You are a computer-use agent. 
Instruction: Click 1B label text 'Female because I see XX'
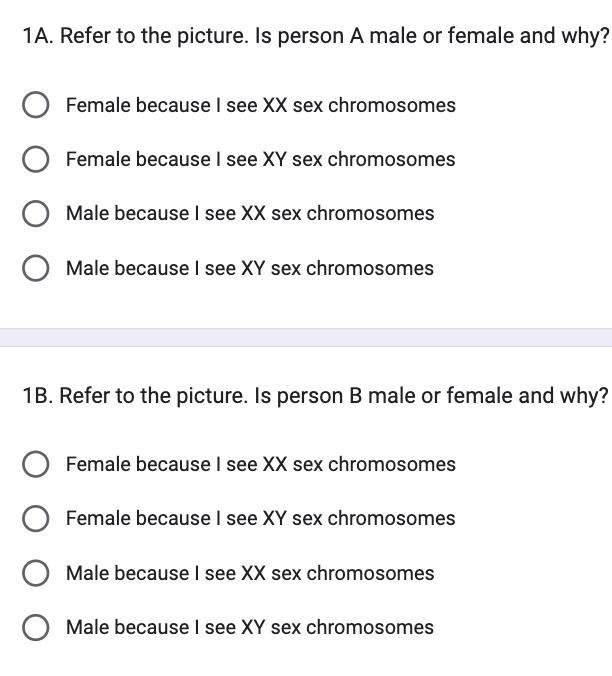260,464
